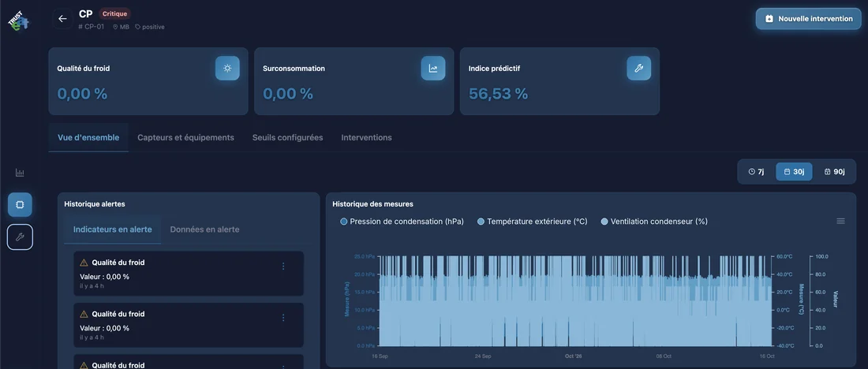The height and width of the screenshot is (369, 868).
Task: Click the Trust logo in sidebar
Action: 18,21
